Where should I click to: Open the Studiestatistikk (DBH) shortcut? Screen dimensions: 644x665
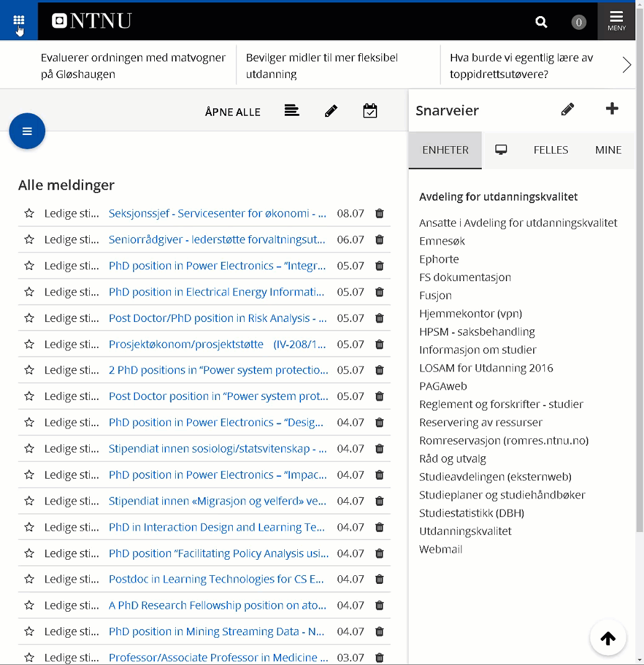471,513
